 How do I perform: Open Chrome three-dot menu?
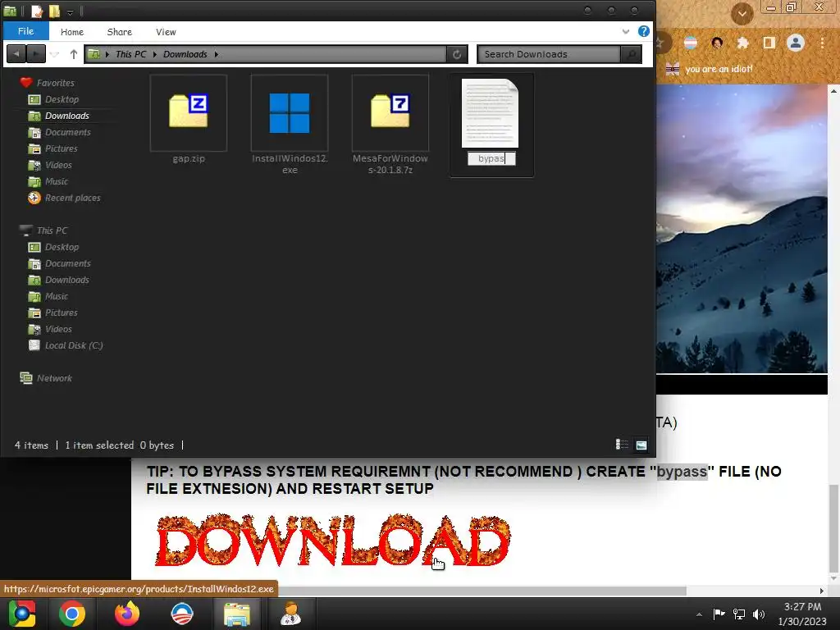pos(822,43)
